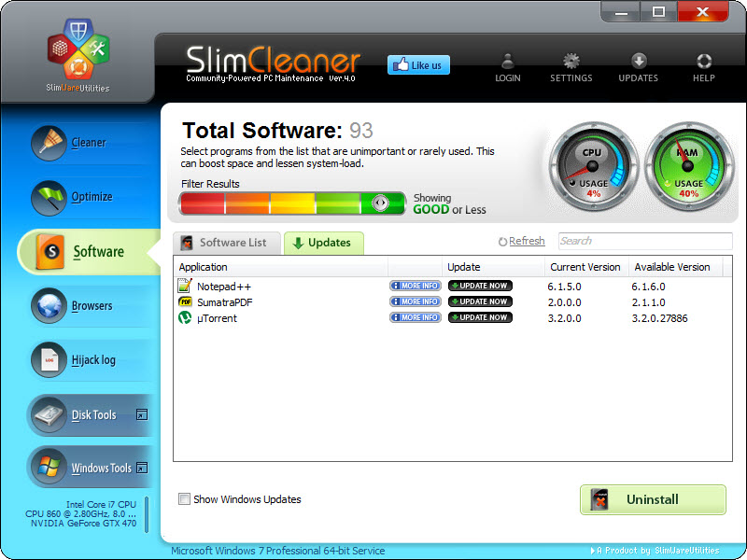Viewport: 747px width, 560px height.
Task: Click Update Now for µTorrent
Action: 480,317
